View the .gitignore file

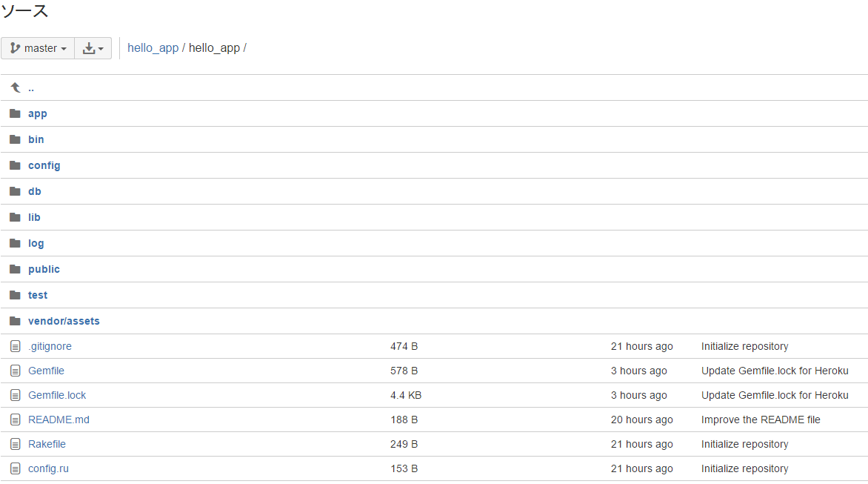tap(50, 347)
